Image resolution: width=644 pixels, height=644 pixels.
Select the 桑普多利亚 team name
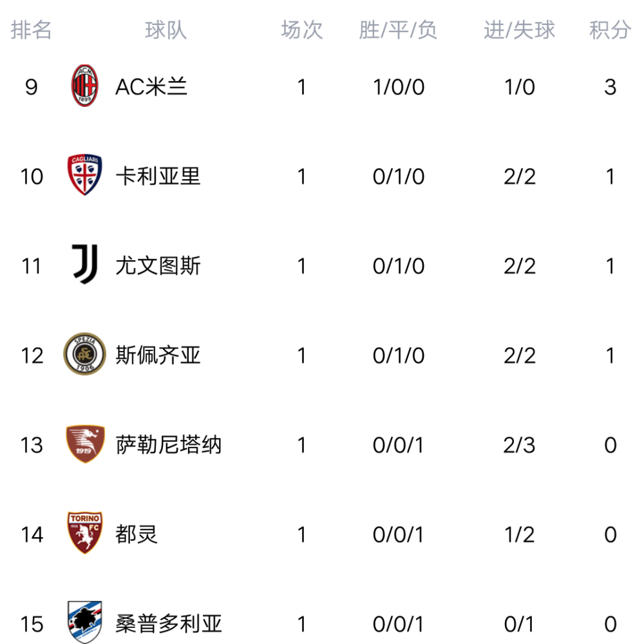pyautogui.click(x=169, y=624)
